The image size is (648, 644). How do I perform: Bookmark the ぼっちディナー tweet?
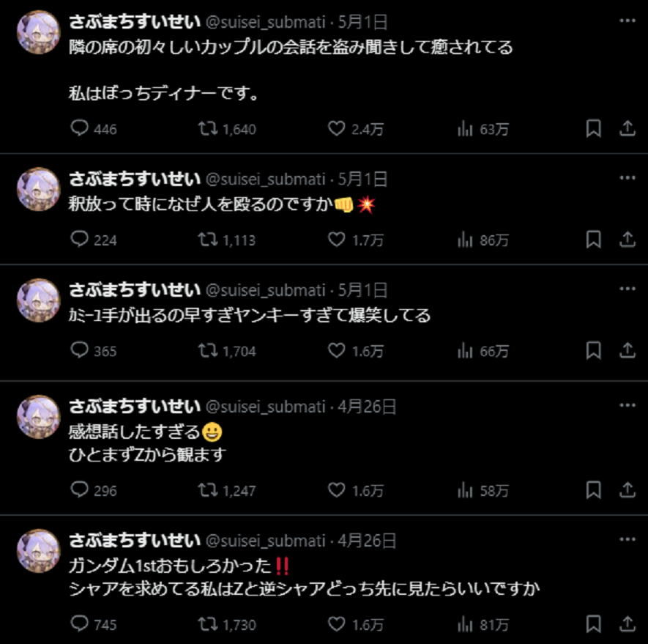click(x=593, y=128)
